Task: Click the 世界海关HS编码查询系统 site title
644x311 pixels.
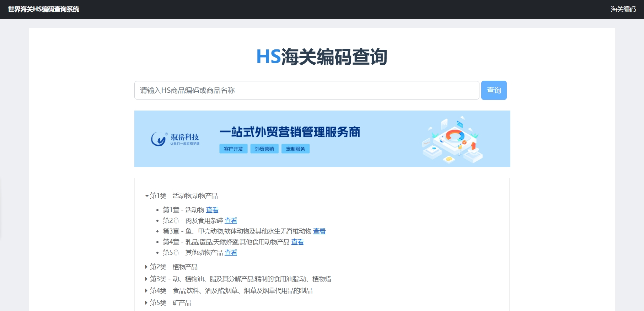Action: click(x=43, y=9)
